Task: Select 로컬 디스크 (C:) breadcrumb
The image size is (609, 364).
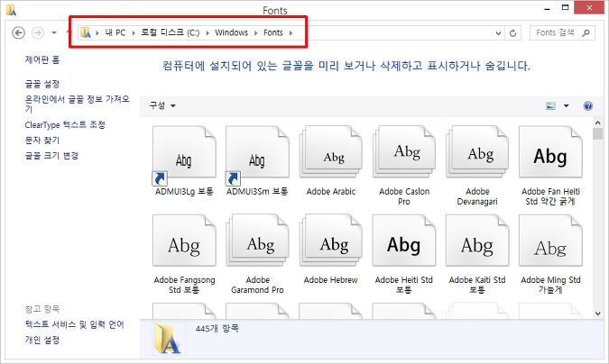Action: tap(171, 32)
